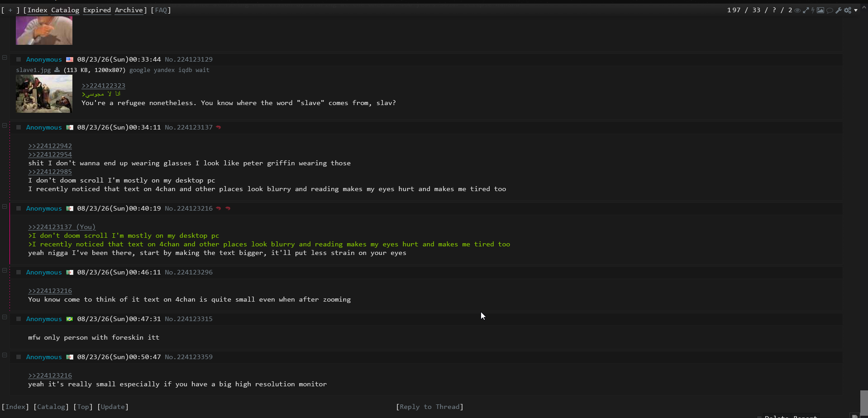
Task: Open the header dropdown triangle menu
Action: (x=856, y=10)
